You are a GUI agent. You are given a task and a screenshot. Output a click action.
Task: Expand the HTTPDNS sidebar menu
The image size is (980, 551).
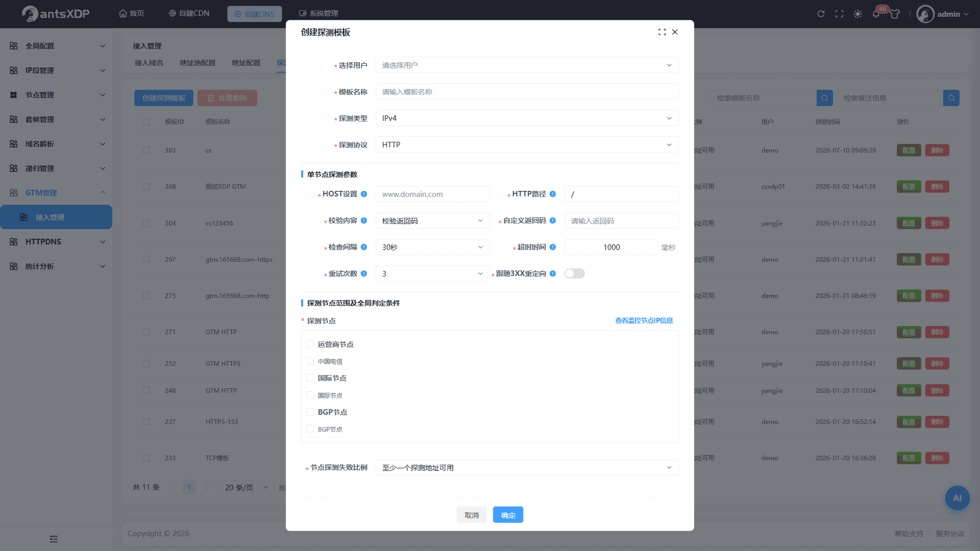click(x=56, y=242)
